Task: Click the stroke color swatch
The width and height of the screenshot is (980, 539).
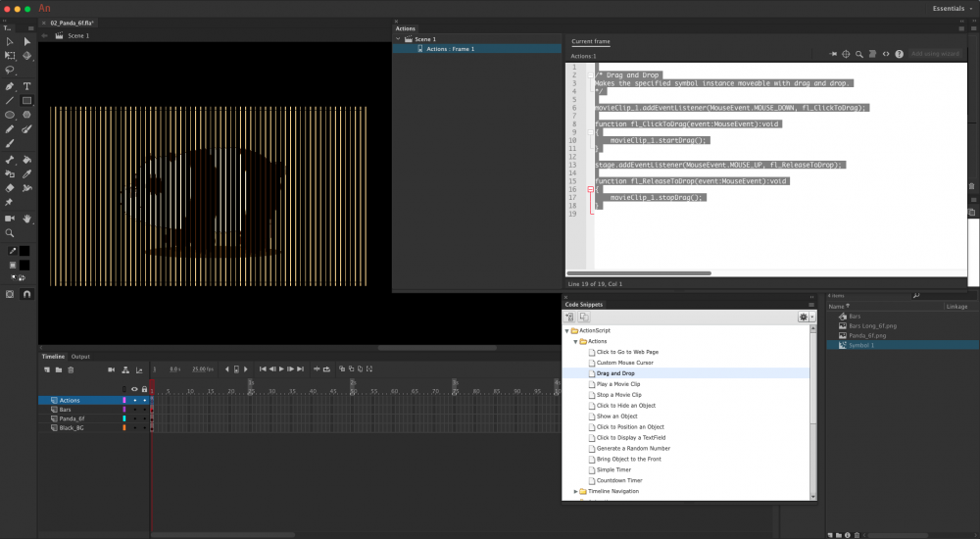Action: coord(24,251)
